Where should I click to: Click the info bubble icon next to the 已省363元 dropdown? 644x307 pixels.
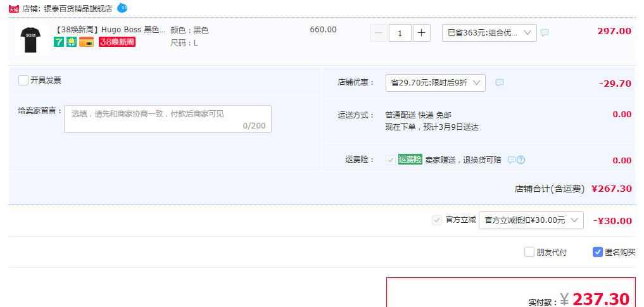pos(545,33)
